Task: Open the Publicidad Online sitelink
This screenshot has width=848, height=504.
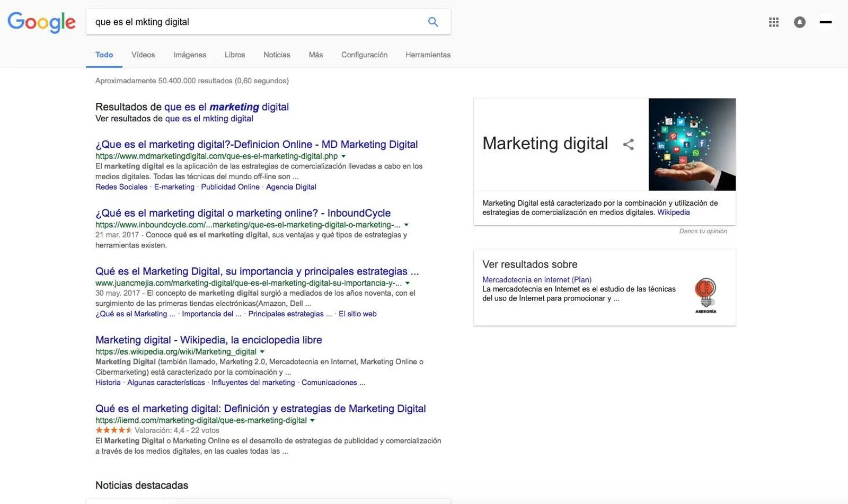Action: click(231, 187)
